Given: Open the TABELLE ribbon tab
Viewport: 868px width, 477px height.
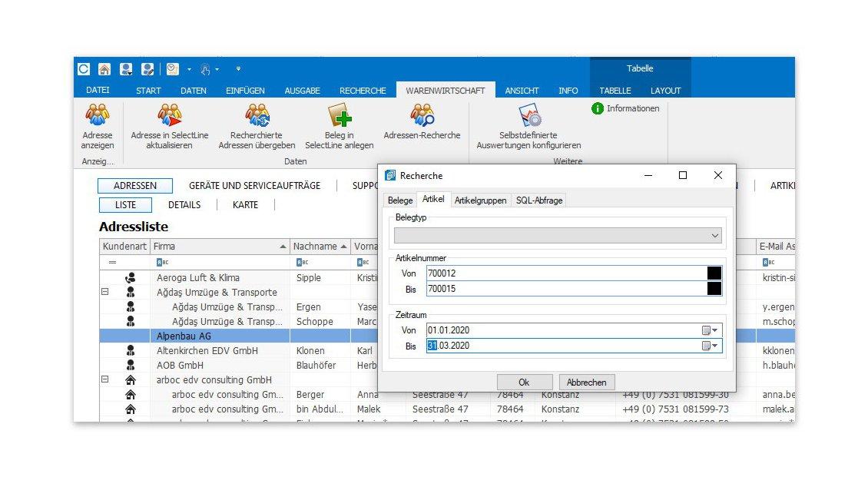Looking at the screenshot, I should click(x=615, y=91).
